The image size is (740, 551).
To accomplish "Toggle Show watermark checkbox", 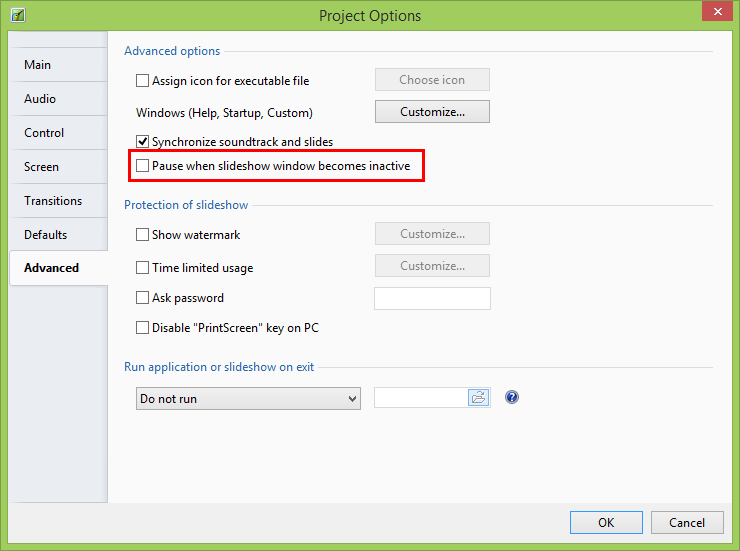I will [143, 235].
